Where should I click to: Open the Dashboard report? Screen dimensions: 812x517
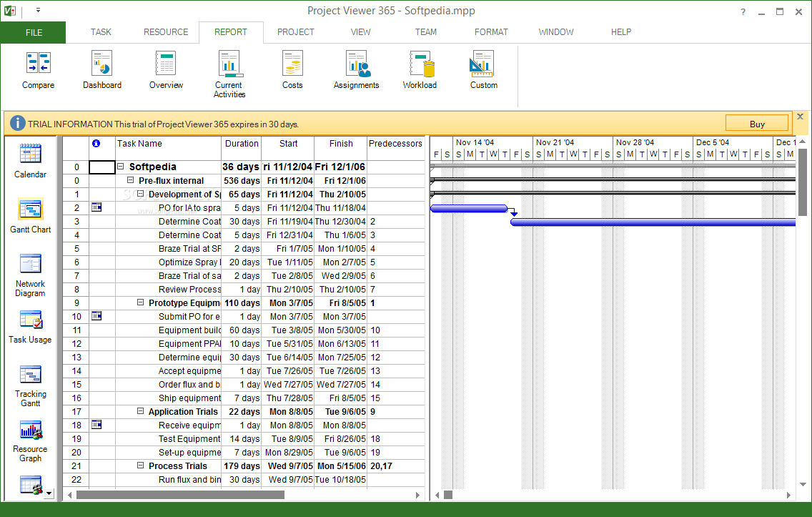(x=102, y=70)
